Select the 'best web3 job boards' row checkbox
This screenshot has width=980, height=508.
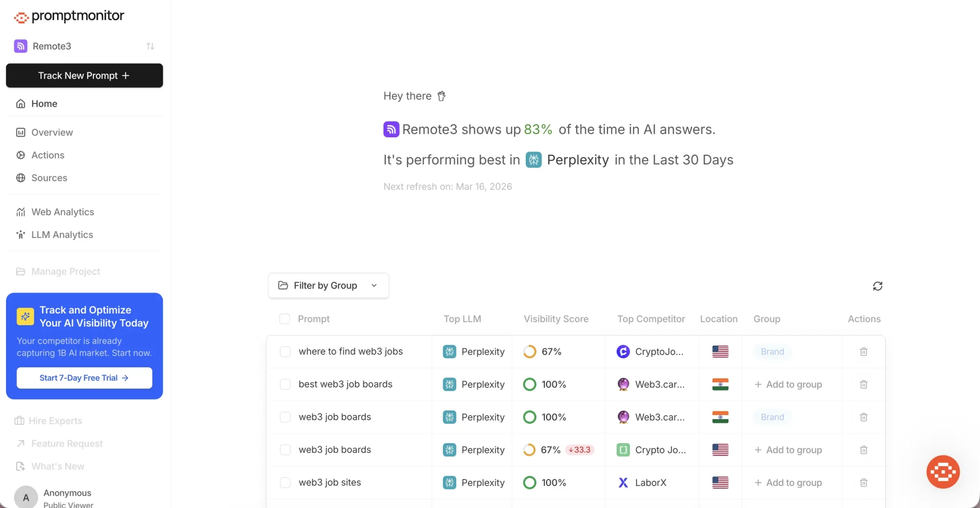click(285, 384)
